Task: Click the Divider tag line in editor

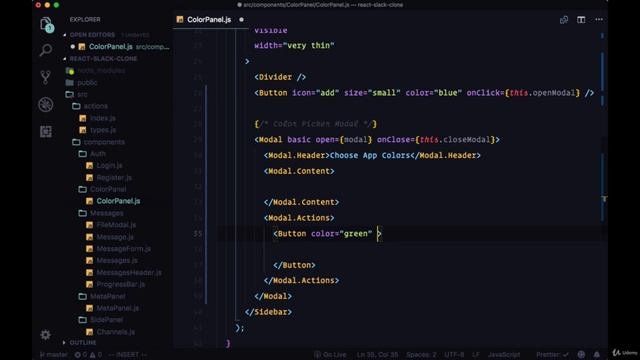Action: [280, 77]
